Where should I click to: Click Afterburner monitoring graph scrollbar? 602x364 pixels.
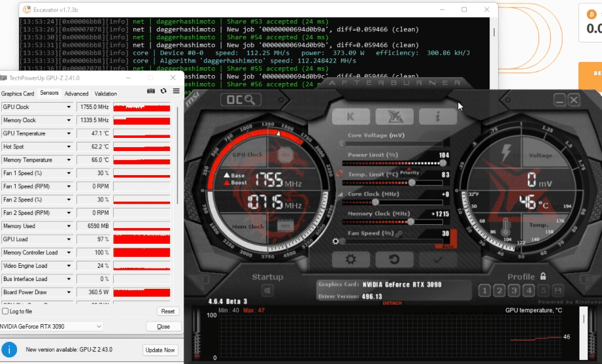point(584,333)
